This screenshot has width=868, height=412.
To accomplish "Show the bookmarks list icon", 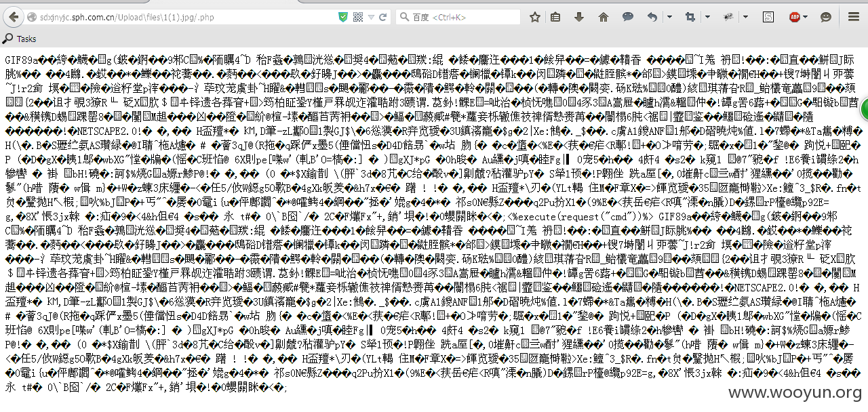I will pyautogui.click(x=555, y=17).
